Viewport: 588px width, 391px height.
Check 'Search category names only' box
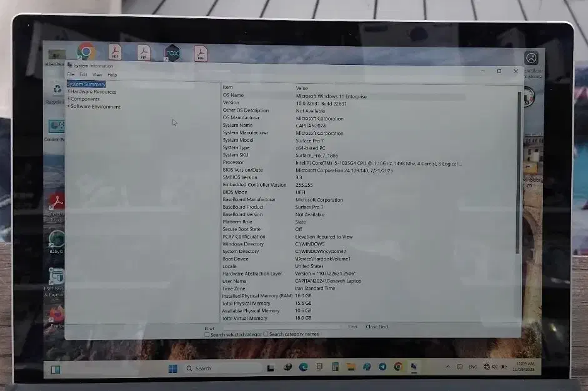[x=266, y=334]
